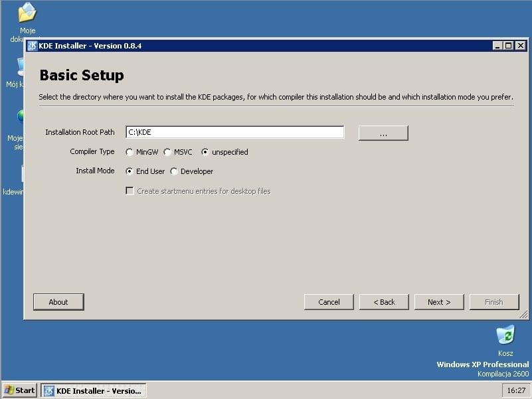Viewport: 532px width, 399px height.
Task: Open the Moje dokumenty desktop icon
Action: 27,12
